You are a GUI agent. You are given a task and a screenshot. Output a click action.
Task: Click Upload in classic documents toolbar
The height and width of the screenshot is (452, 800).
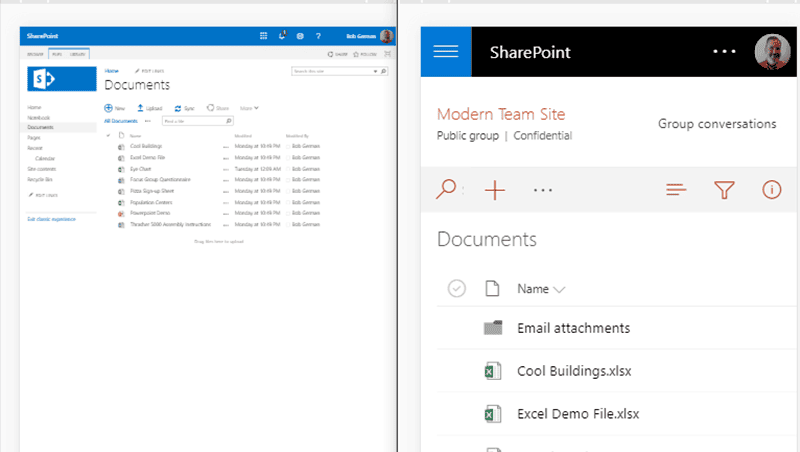pyautogui.click(x=149, y=108)
